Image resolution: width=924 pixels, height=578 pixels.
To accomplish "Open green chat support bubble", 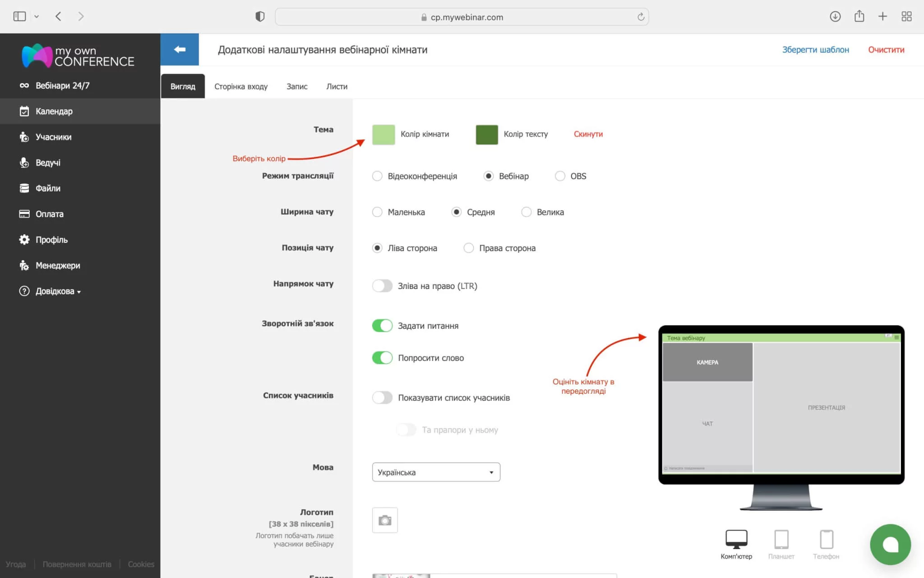I will coord(890,544).
